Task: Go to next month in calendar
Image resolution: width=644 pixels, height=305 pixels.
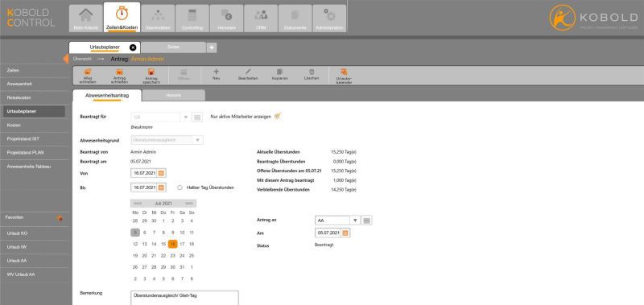Action: pyautogui.click(x=189, y=204)
